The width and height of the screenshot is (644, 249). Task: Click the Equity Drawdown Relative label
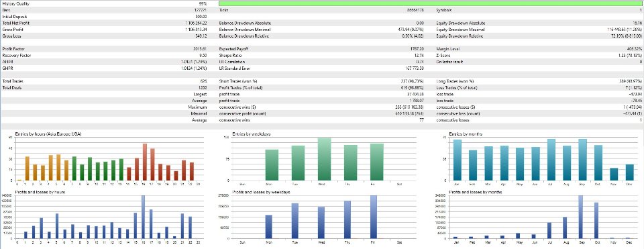(460, 36)
